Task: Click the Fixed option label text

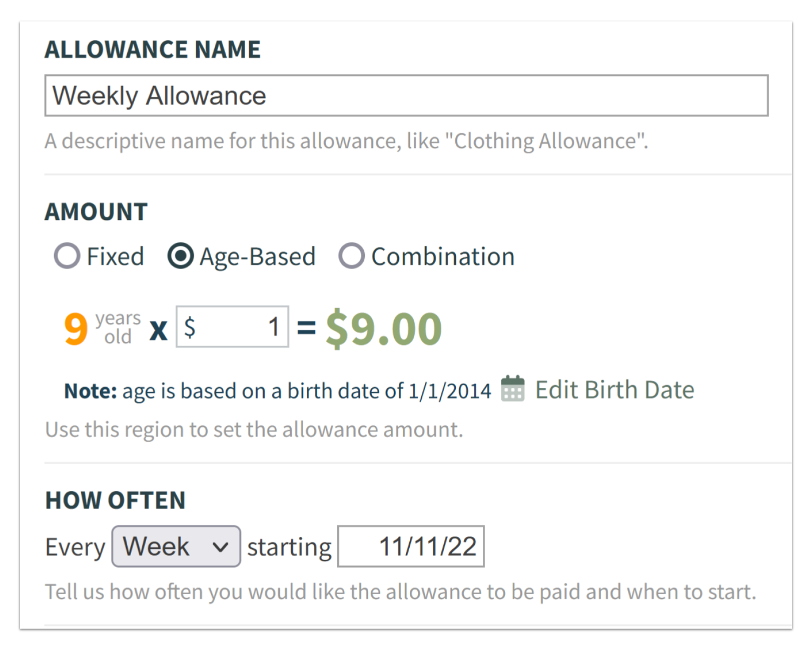Action: click(x=115, y=256)
